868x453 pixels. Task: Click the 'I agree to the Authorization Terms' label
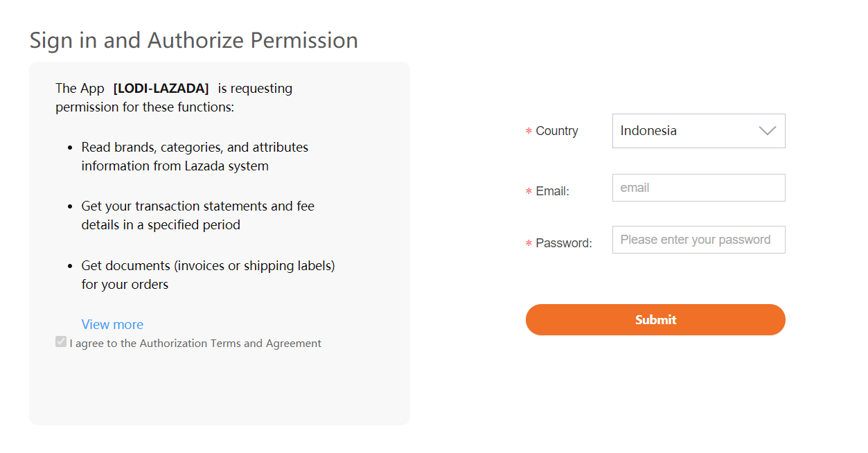click(x=195, y=344)
